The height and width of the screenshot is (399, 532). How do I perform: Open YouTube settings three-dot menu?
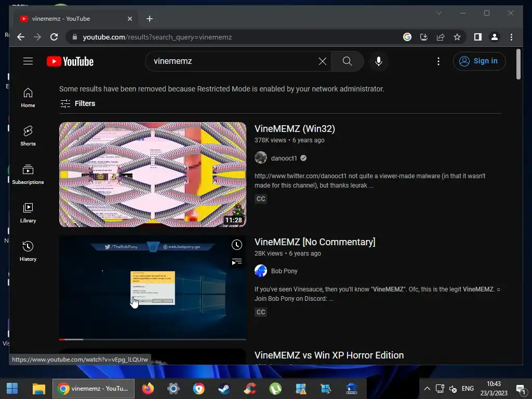pyautogui.click(x=438, y=61)
